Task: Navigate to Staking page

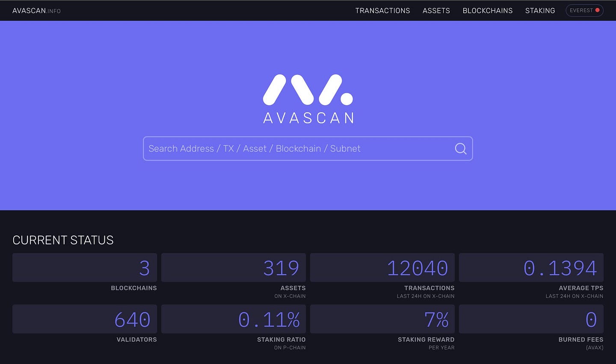Action: [540, 11]
